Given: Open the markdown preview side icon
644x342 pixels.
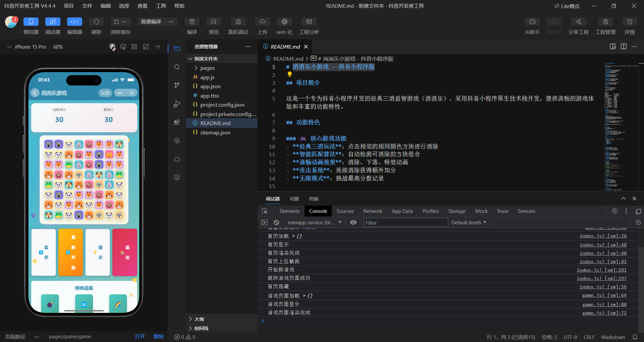Looking at the screenshot, I should pyautogui.click(x=613, y=47).
